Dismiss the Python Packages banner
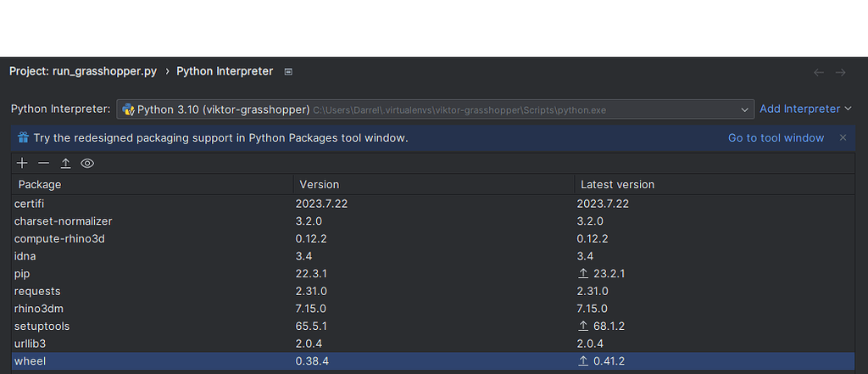 coord(843,137)
